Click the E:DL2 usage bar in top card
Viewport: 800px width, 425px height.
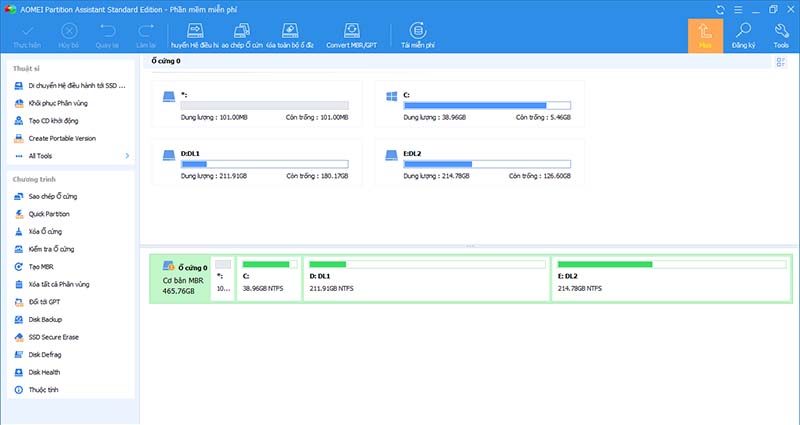click(x=487, y=164)
